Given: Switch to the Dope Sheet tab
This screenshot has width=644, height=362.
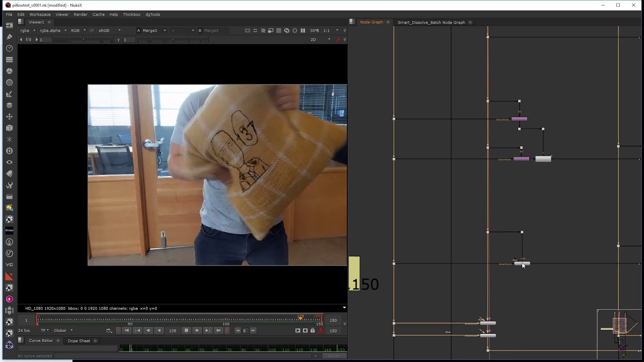Looking at the screenshot, I should click(x=79, y=340).
